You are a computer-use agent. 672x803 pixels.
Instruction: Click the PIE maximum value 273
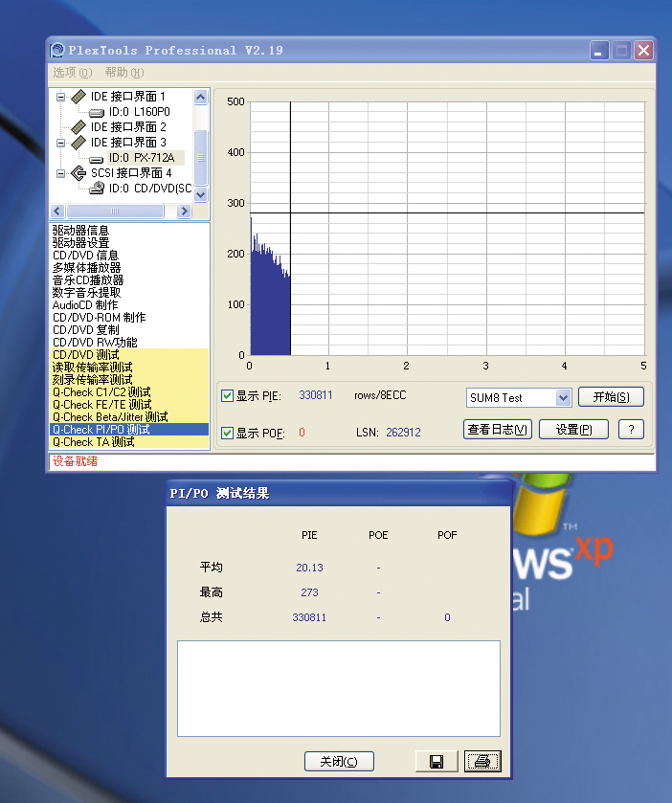(309, 593)
